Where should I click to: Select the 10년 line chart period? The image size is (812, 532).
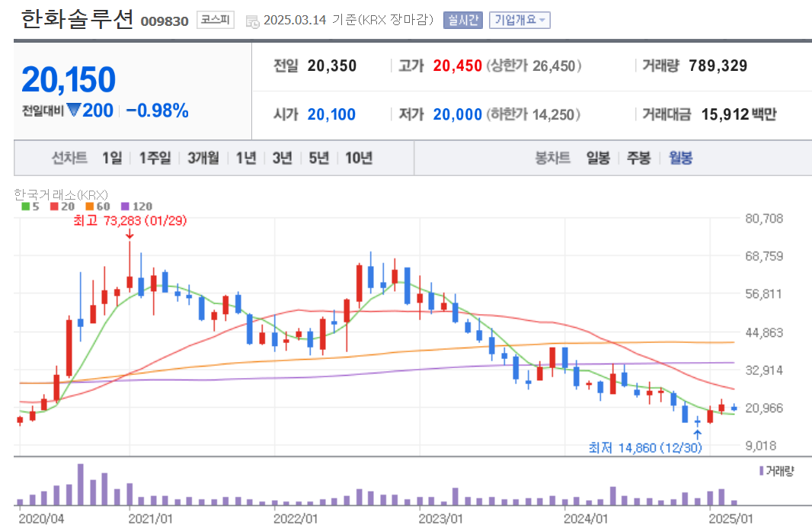click(x=359, y=158)
